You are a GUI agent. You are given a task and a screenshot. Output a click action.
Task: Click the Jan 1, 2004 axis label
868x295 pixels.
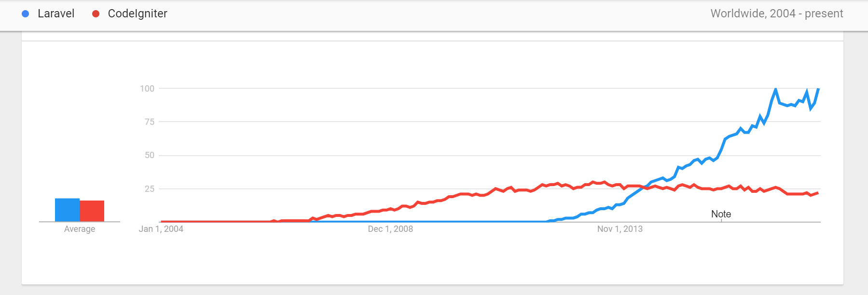[161, 229]
